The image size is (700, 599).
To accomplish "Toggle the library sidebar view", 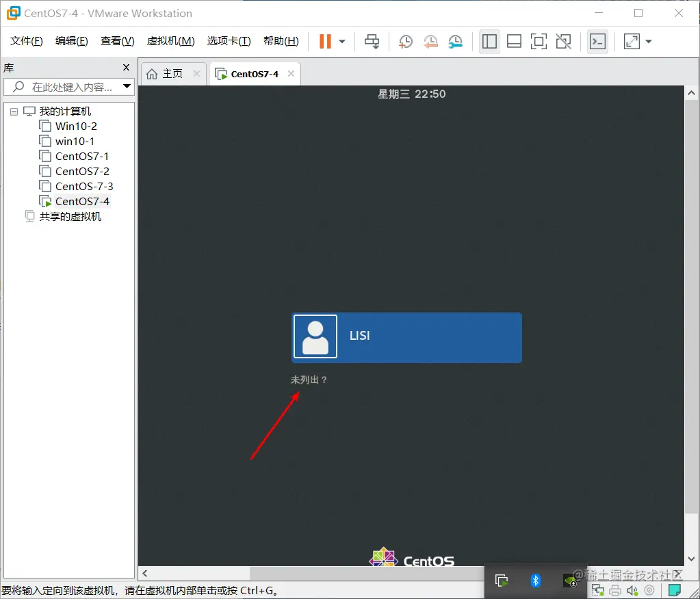I will tap(489, 42).
